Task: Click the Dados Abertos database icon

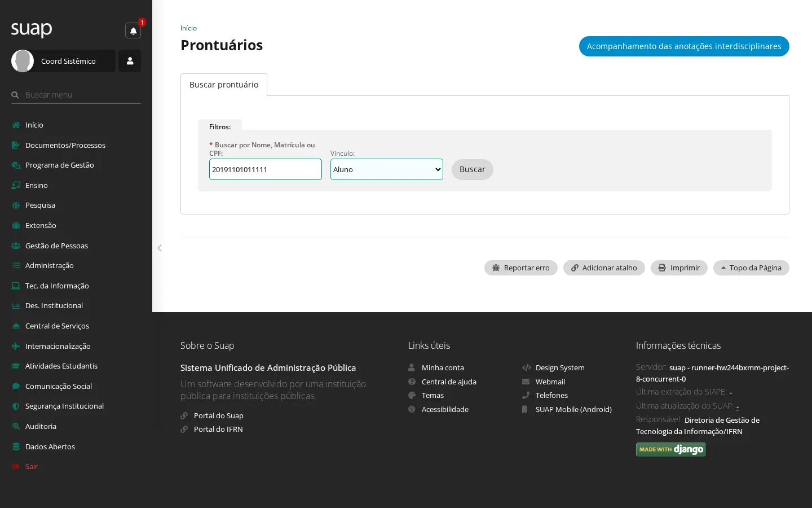Action: (x=16, y=446)
